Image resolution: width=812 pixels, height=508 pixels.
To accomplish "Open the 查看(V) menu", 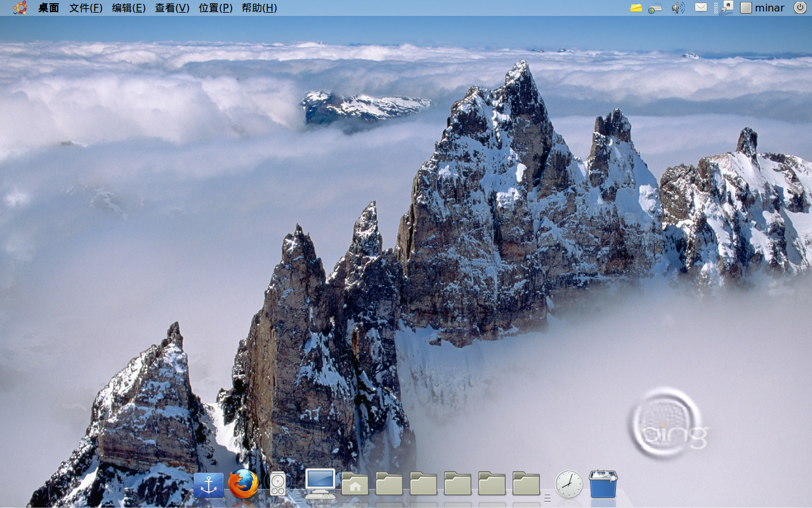I will pos(172,8).
